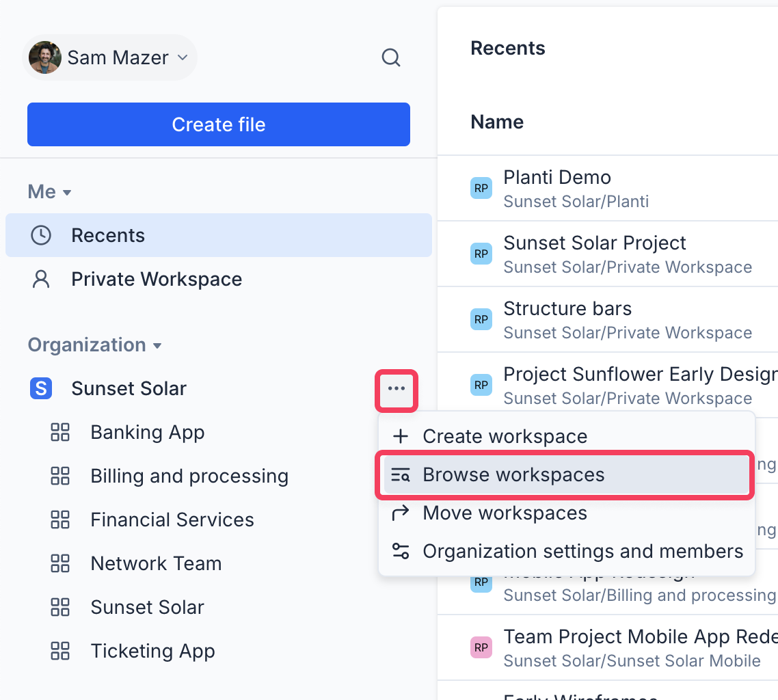Click the Banking App workspace grid icon
Image resolution: width=778 pixels, height=700 pixels.
pos(60,433)
